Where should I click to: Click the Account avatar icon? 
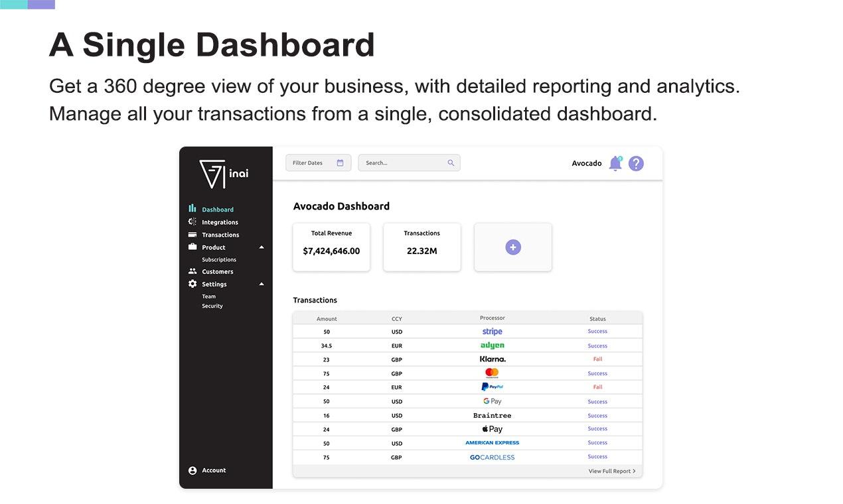192,470
